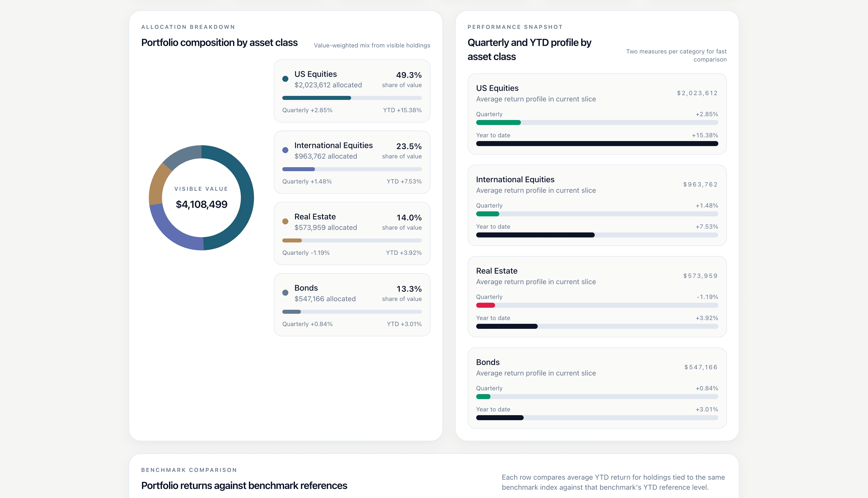Click the US Equities teal color dot
The height and width of the screenshot is (498, 868).
point(285,79)
